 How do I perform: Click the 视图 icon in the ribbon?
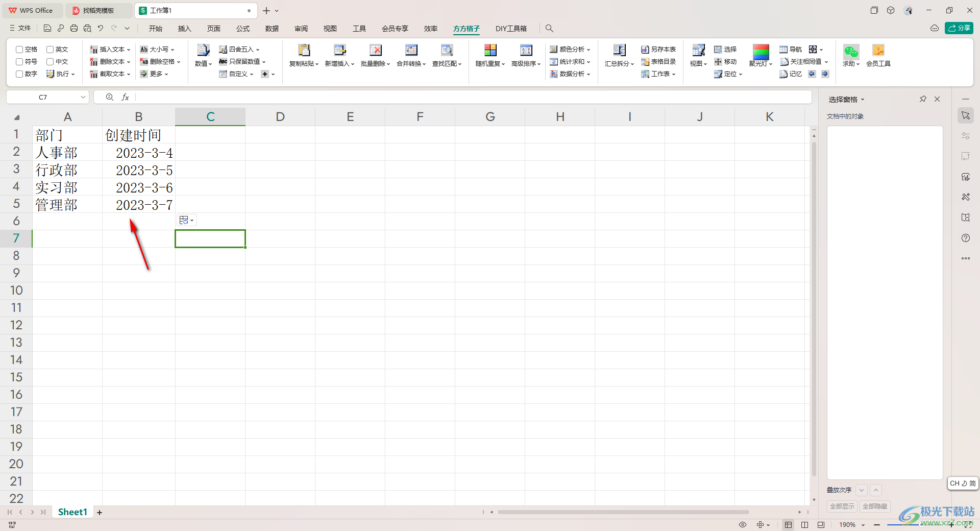[699, 50]
